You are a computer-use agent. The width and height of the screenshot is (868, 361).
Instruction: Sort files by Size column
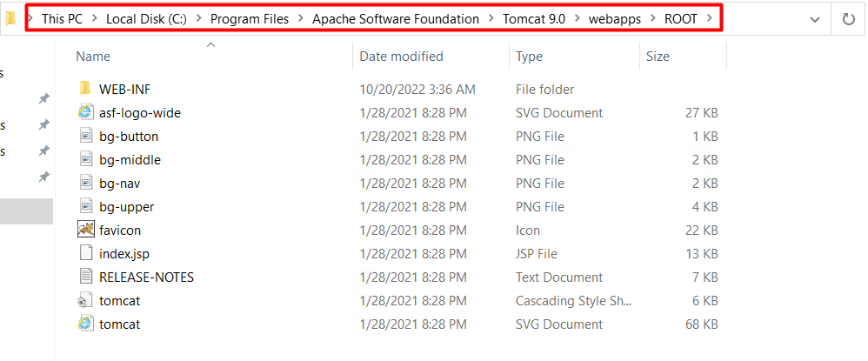click(x=658, y=57)
